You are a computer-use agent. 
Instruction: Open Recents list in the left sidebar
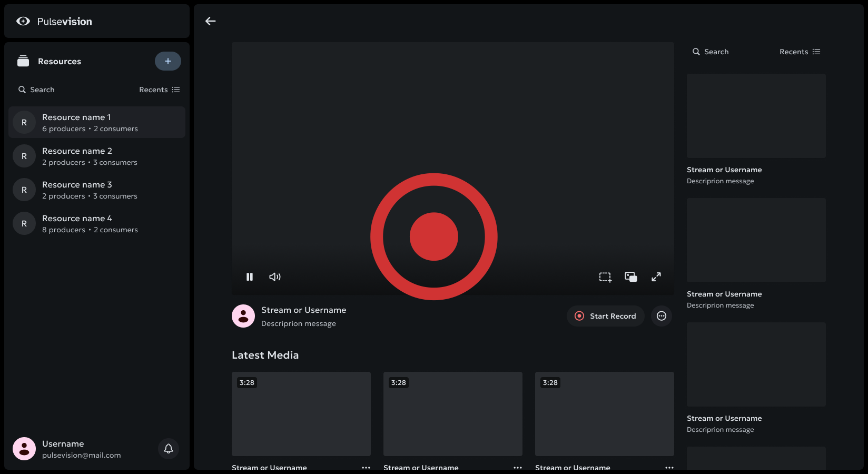(160, 90)
